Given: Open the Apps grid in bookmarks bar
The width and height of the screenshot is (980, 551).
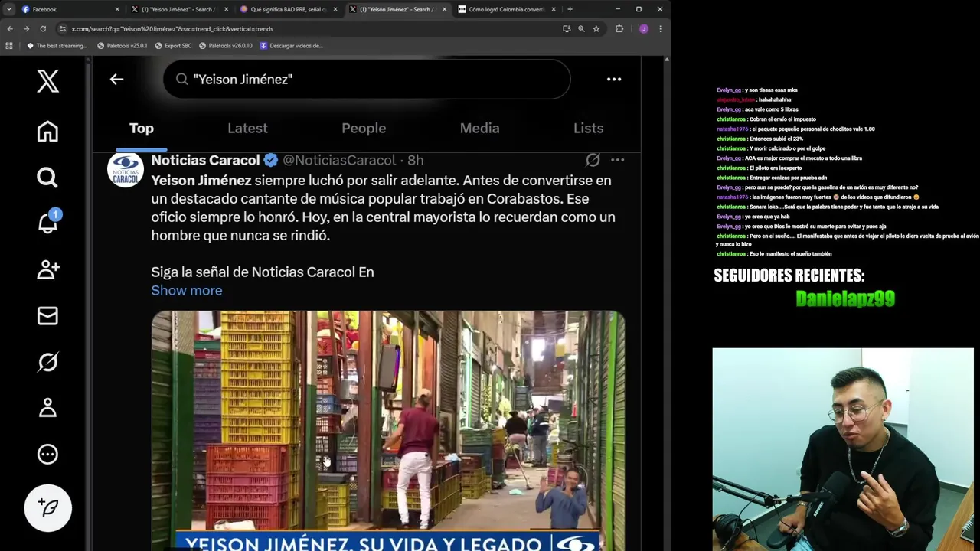Looking at the screenshot, I should click(9, 45).
